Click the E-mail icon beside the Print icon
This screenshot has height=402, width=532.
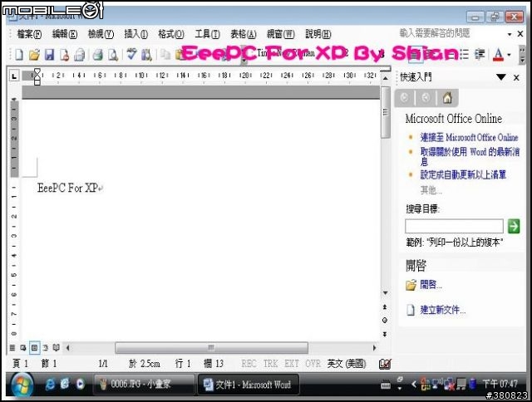[x=80, y=54]
